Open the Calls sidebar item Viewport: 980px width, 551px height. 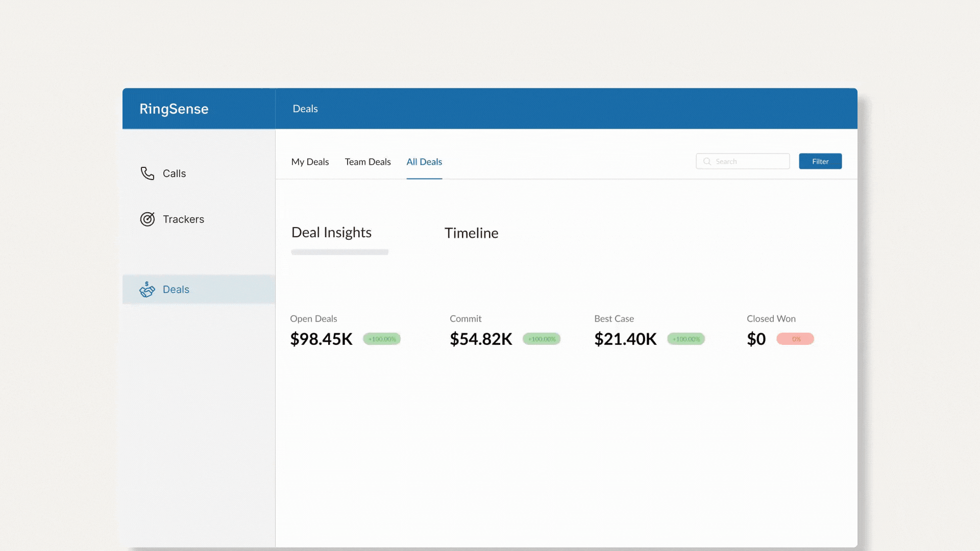coord(174,173)
